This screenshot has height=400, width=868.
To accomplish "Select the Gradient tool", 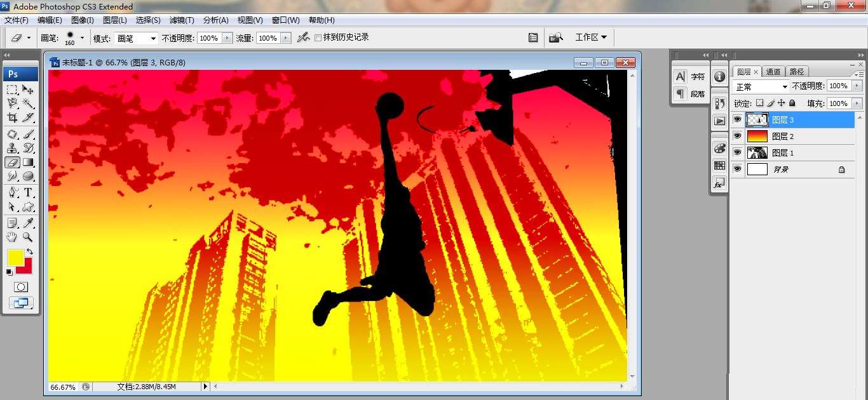I will point(28,162).
